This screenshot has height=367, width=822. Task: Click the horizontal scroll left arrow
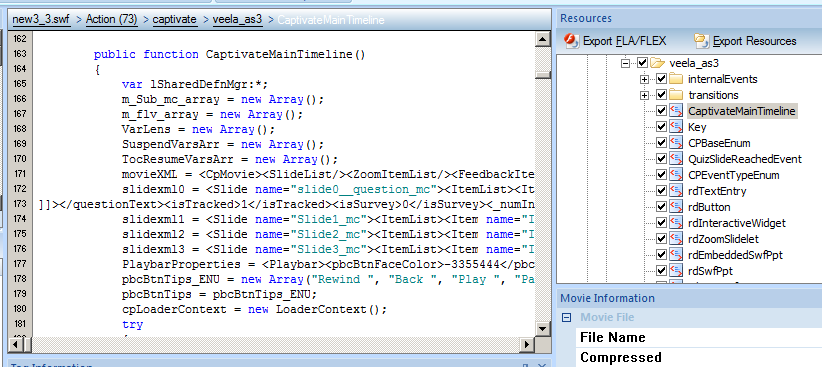click(x=15, y=344)
